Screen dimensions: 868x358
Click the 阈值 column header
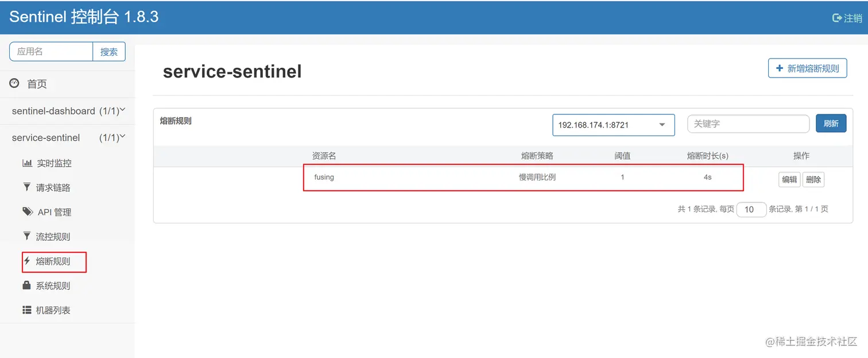622,156
